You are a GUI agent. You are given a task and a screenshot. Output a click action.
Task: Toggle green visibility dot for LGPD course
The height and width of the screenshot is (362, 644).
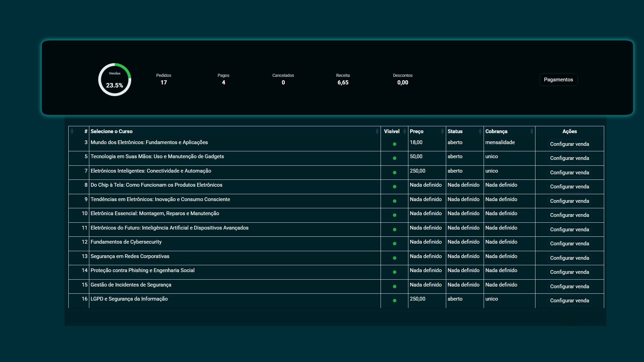click(395, 301)
